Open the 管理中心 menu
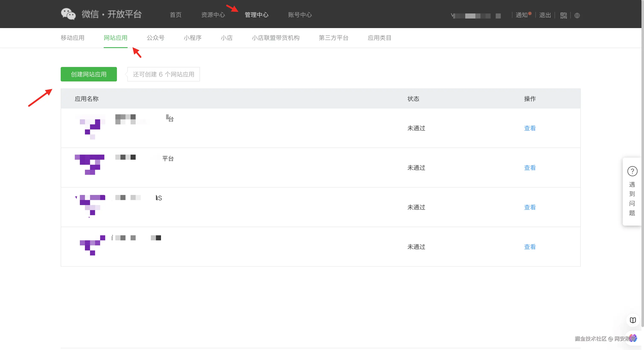644x350 pixels. pyautogui.click(x=256, y=15)
